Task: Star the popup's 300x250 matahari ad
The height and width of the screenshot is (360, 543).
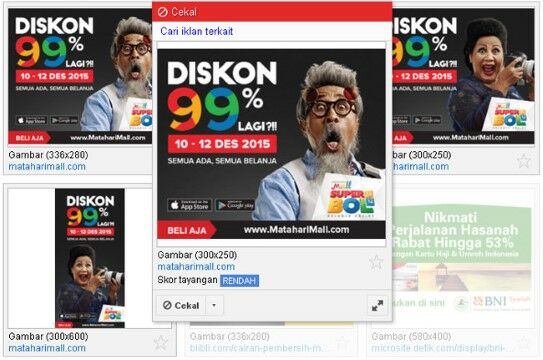Action: (x=376, y=262)
